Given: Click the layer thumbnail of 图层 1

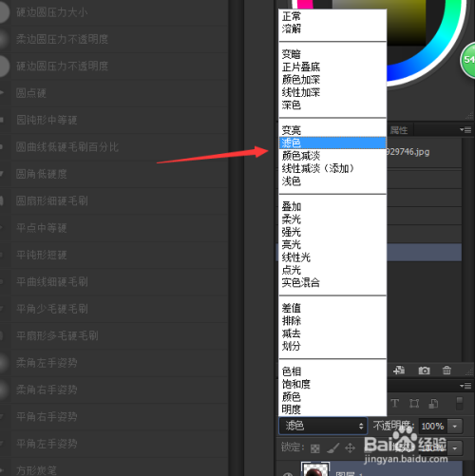Looking at the screenshot, I should click(315, 469).
